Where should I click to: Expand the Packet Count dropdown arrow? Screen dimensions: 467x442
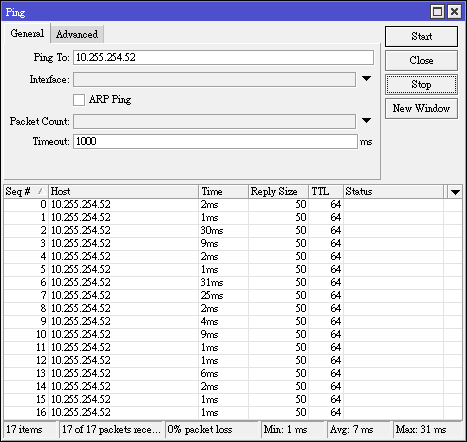pyautogui.click(x=366, y=121)
